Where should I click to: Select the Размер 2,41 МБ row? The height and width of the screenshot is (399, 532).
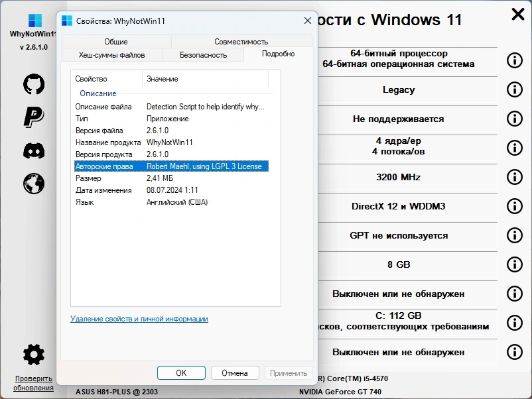point(171,178)
